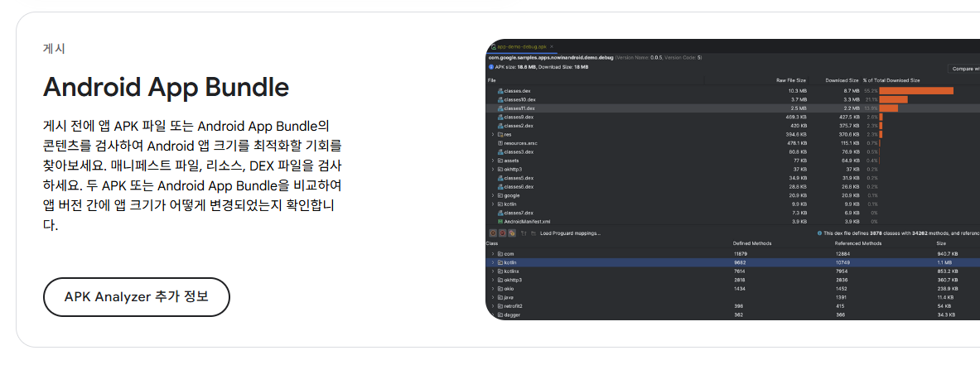Click Load Proguard mappings...
The width and height of the screenshot is (980, 384).
pyautogui.click(x=570, y=233)
